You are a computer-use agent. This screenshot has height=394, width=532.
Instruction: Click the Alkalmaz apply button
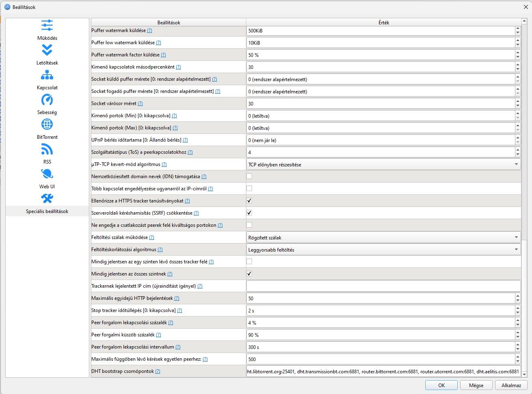[511, 385]
